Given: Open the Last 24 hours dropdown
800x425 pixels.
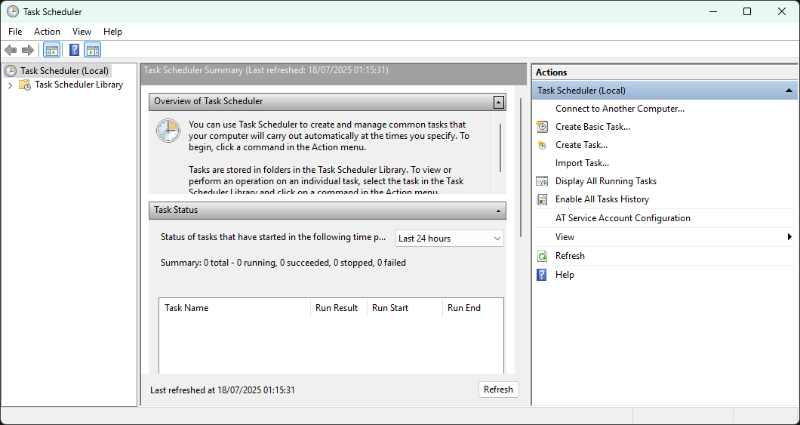Looking at the screenshot, I should (449, 238).
